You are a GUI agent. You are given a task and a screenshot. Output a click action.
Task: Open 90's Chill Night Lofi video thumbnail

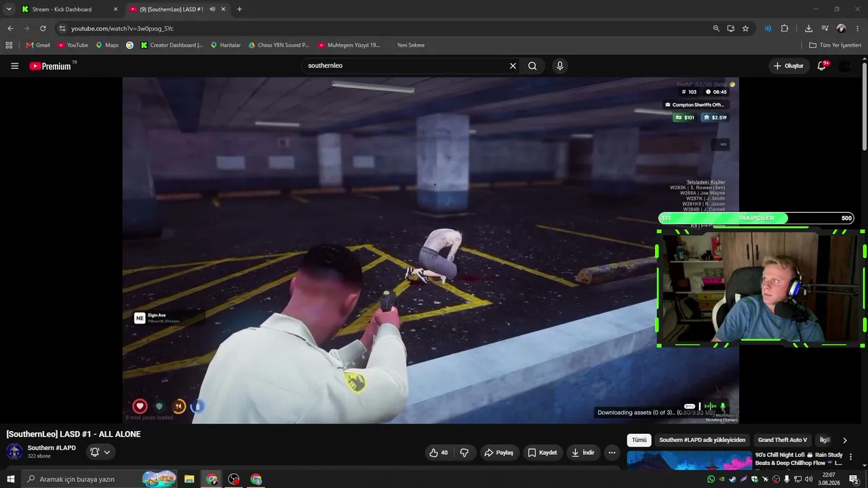pos(689,460)
